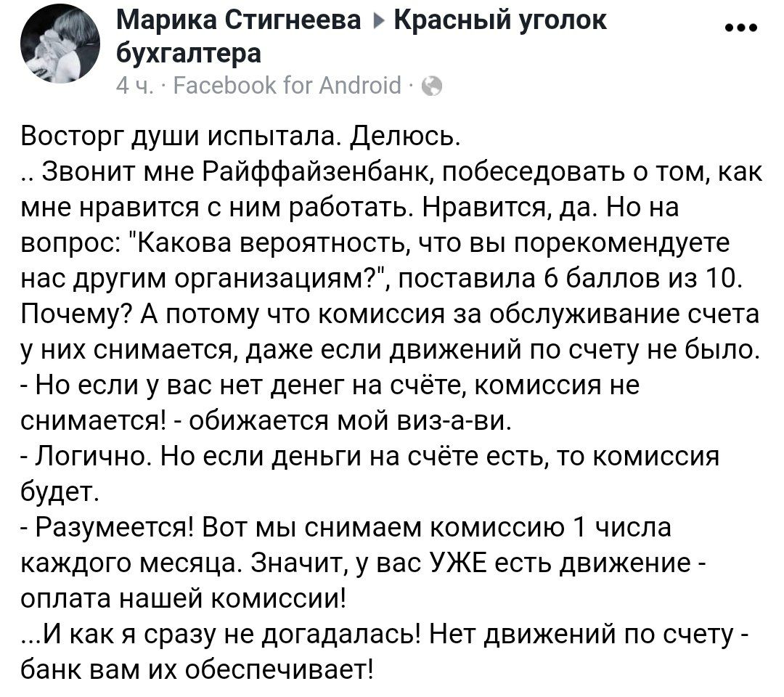Open the Красный уголок бухгалтера group

[499, 20]
